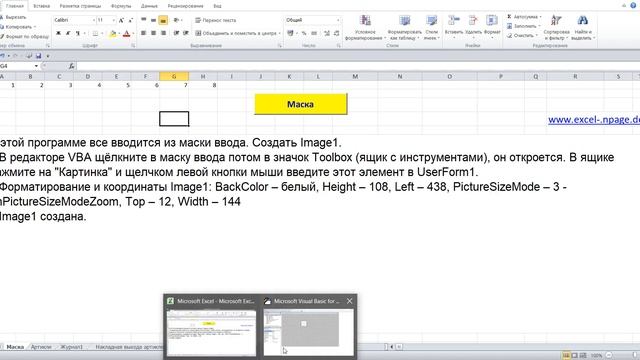Open the Рецензирование ribbon tab
Viewport: 640px width, 360px height.
coord(185,6)
